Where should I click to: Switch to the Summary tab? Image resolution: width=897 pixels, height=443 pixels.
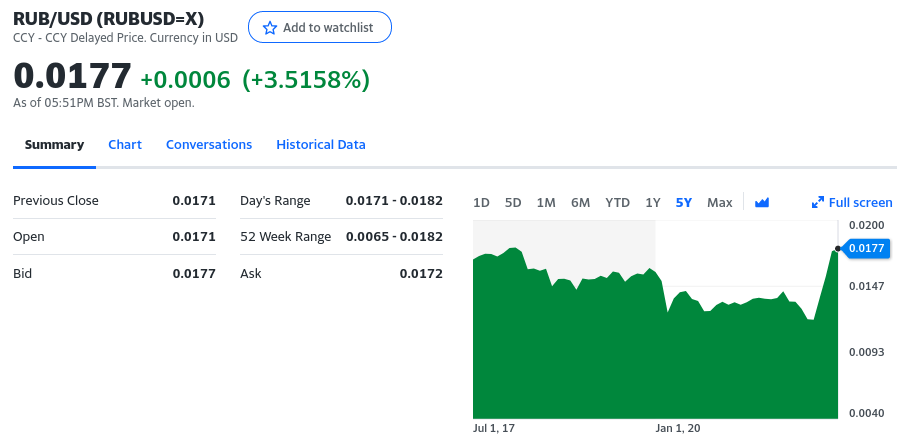pyautogui.click(x=54, y=145)
